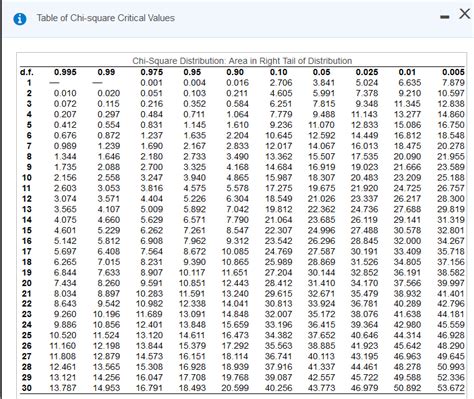This screenshot has height=399, width=474.
Task: Click the value 31.410 in d.f. row 20
Action: pos(322,283)
